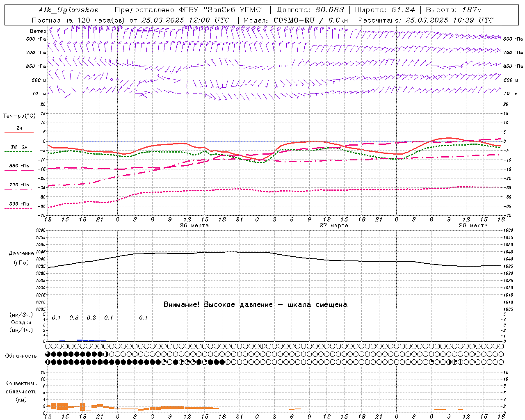
Task: Click the '26 марта' date label
Action: click(194, 226)
